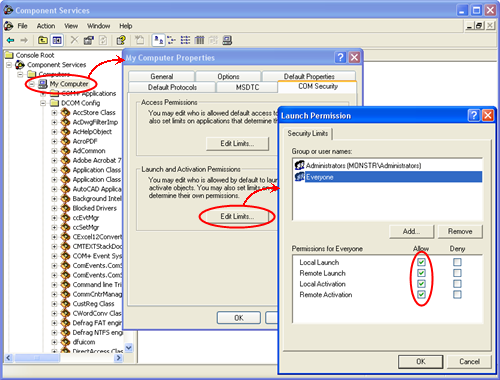
Task: Click the Refresh toolbar icon
Action: point(103,40)
